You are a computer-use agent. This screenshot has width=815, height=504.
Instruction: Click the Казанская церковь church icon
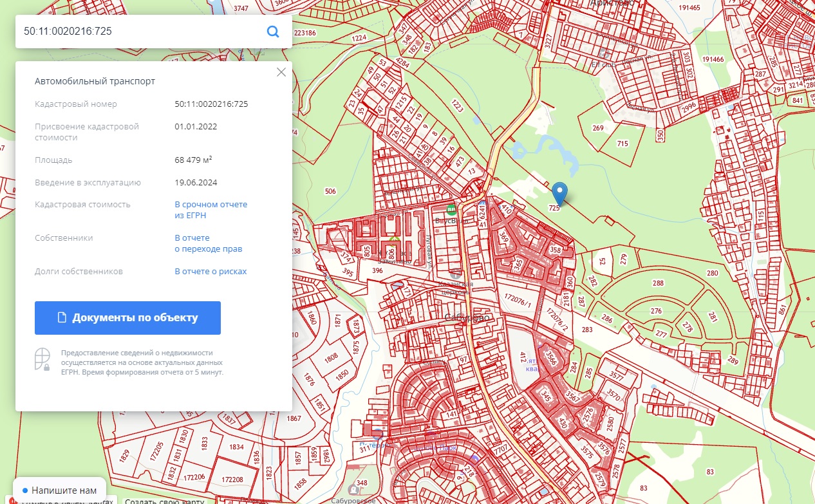tap(456, 274)
